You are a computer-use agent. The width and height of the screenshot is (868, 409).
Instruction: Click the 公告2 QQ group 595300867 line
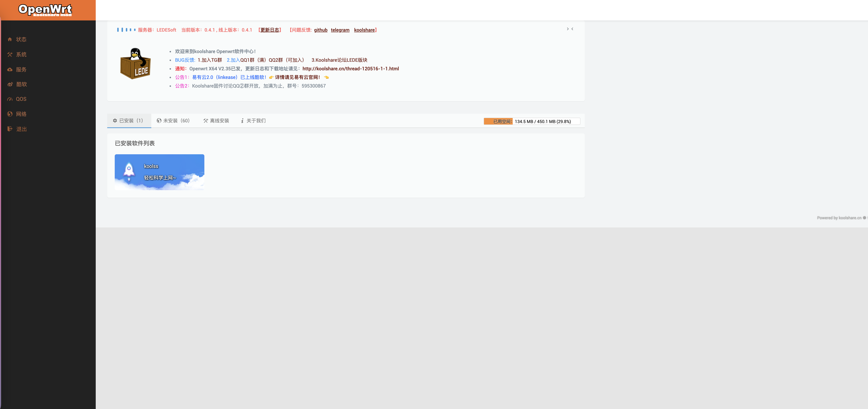[250, 86]
